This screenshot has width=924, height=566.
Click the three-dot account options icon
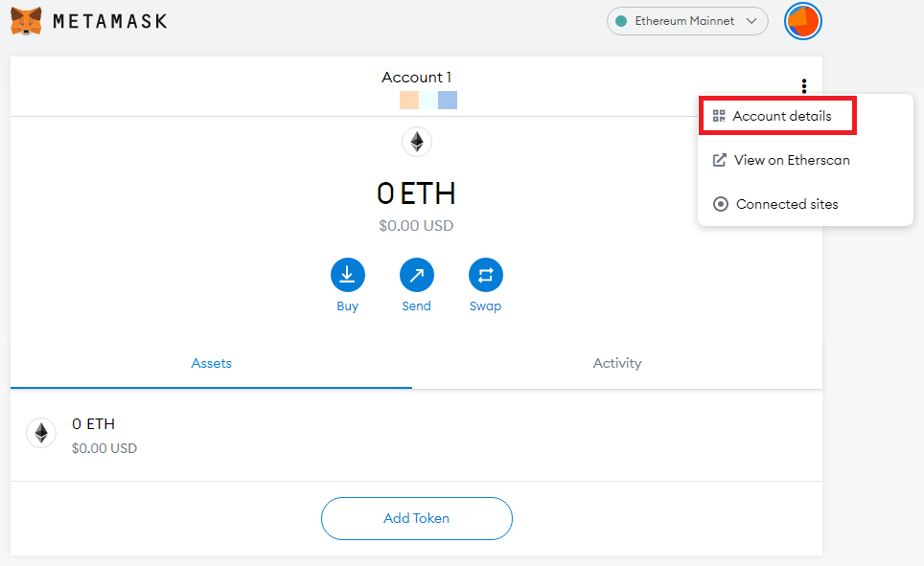point(803,86)
